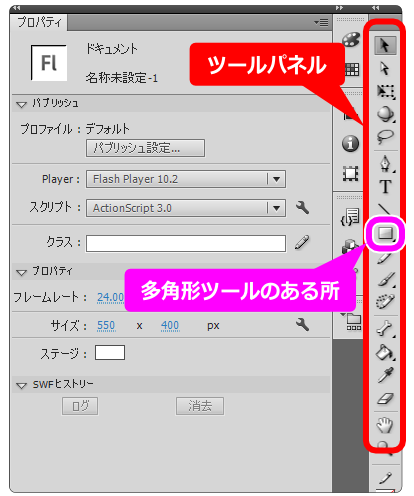Select the Lasso tool
The image size is (414, 496).
pos(385,136)
